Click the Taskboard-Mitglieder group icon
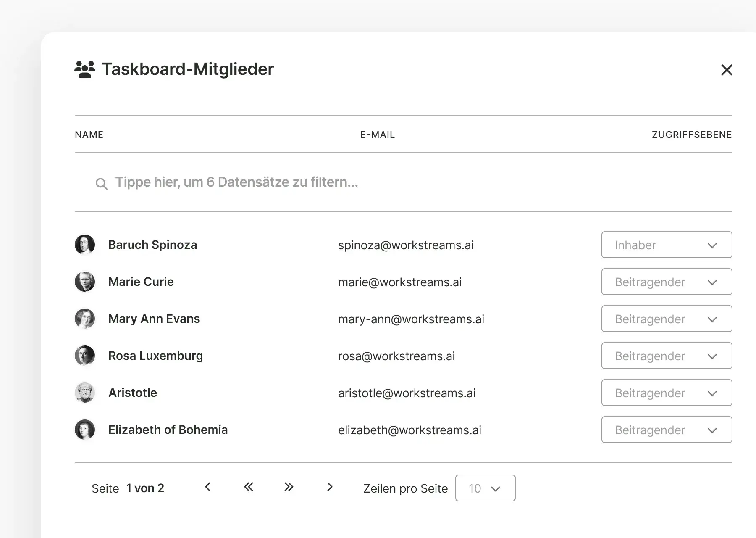 coord(85,69)
